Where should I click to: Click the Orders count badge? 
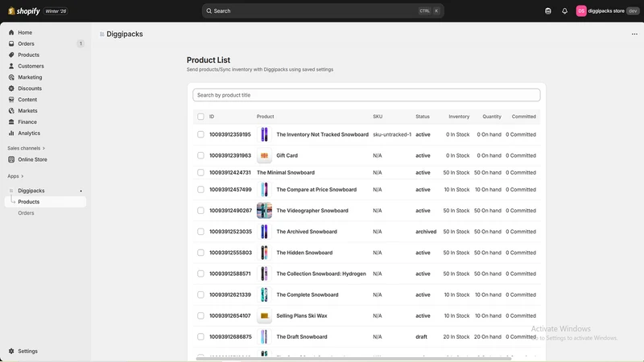(80, 43)
